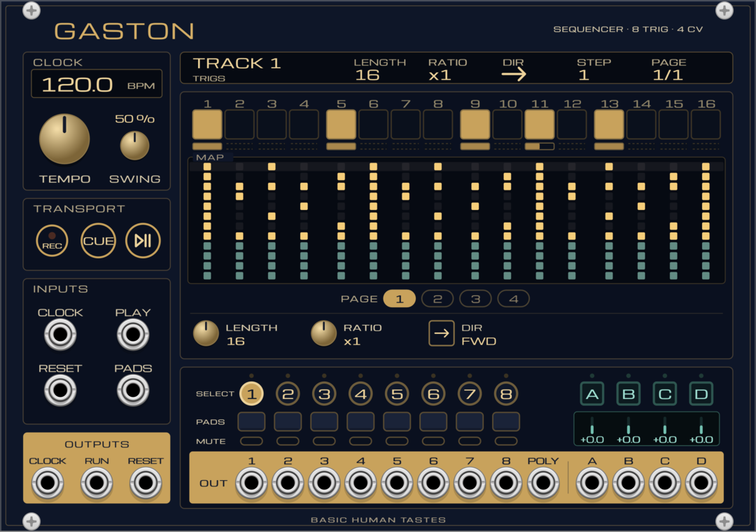This screenshot has width=756, height=532.
Task: Click CV output jack D
Action: pos(701,483)
